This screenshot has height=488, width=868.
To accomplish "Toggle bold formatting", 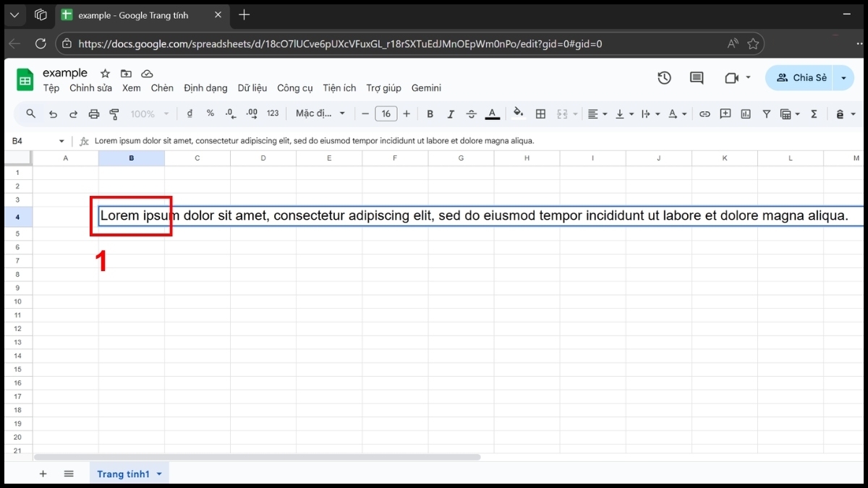I will 430,114.
